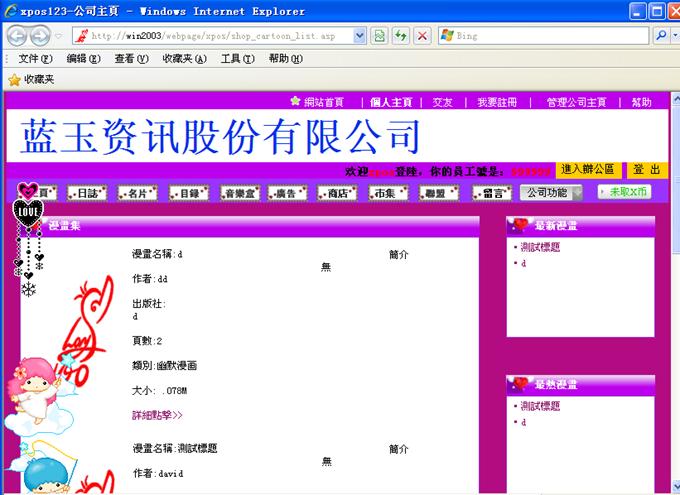This screenshot has height=495, width=680.
Task: Click the browser Back arrow button
Action: pos(18,35)
